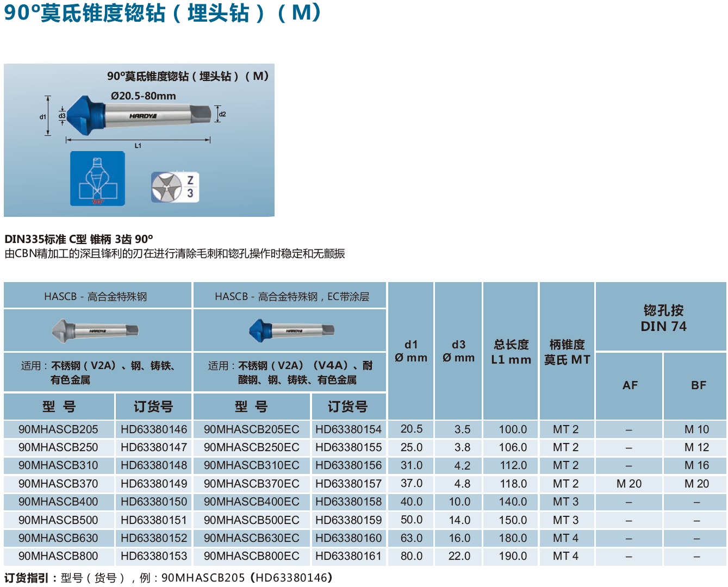728x587 pixels.
Task: Click the d3 Ø mm column header
Action: pos(458,351)
